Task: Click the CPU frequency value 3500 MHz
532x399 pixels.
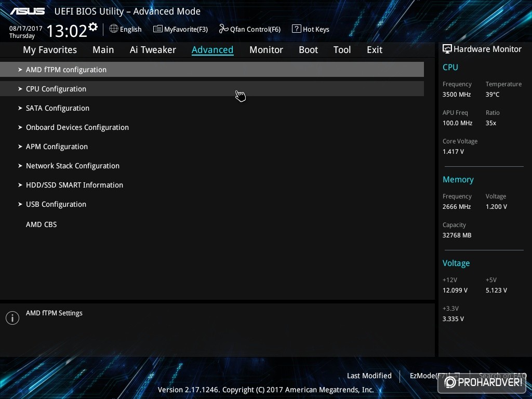Action: [x=457, y=95]
